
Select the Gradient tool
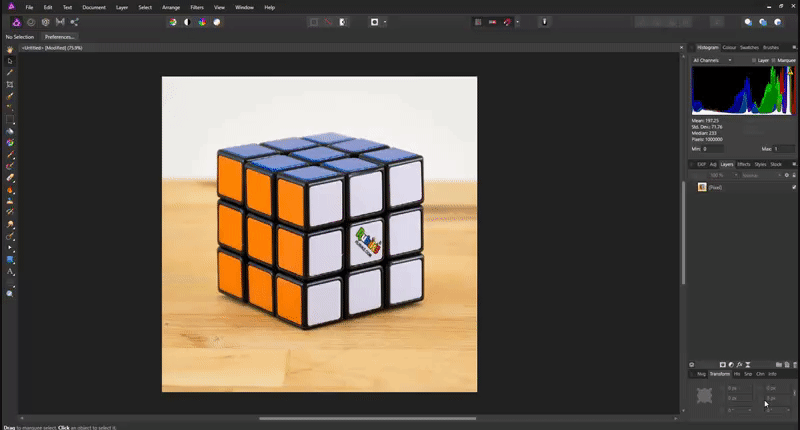click(10, 143)
